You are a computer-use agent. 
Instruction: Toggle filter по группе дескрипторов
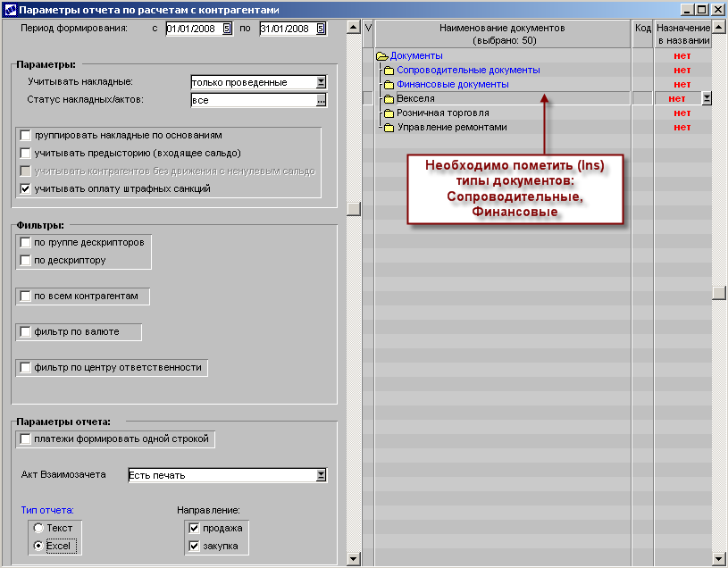click(x=26, y=243)
